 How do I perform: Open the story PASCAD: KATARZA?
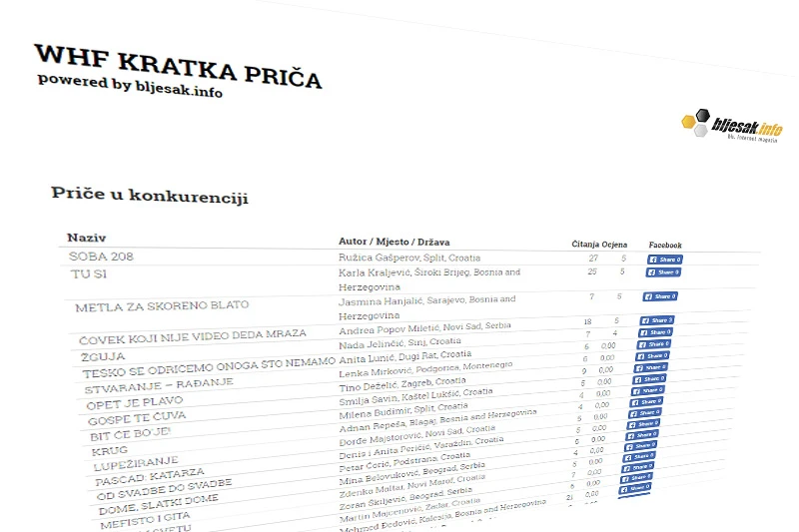(149, 477)
